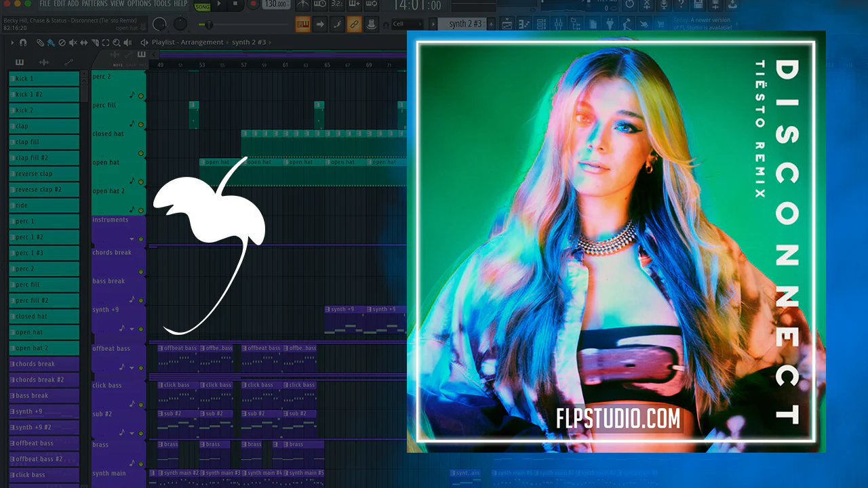This screenshot has width=868, height=488.
Task: Click the floppy disk save icon
Action: point(697,5)
